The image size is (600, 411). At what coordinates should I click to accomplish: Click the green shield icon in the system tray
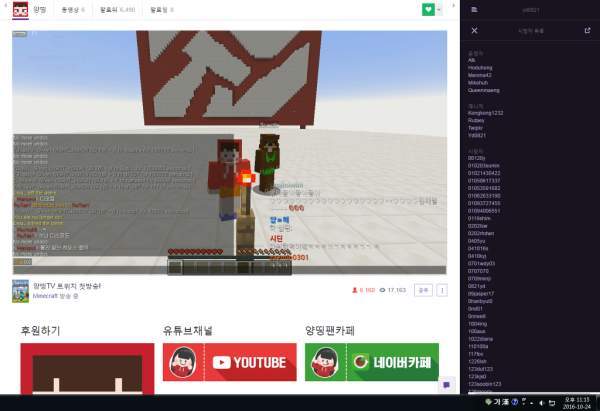point(488,402)
